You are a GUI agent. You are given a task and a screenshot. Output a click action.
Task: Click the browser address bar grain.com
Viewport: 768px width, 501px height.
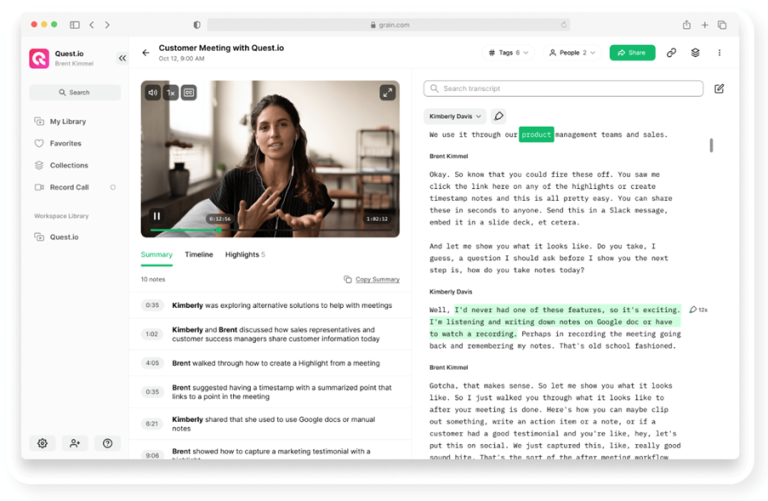388,24
